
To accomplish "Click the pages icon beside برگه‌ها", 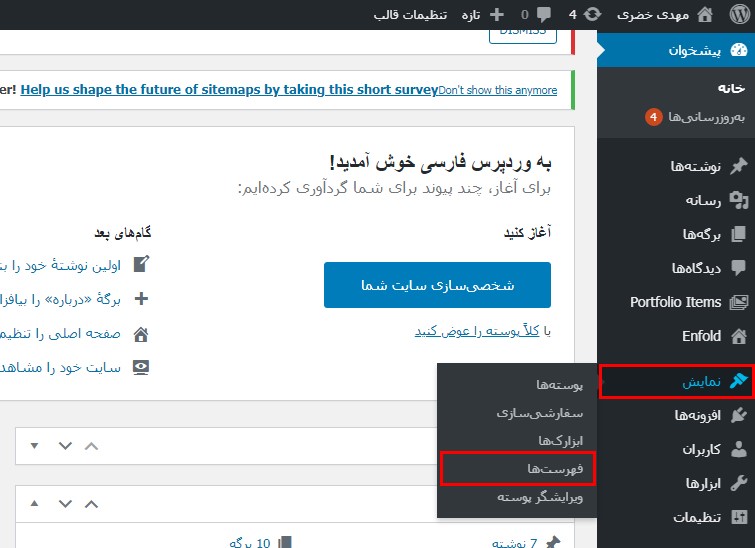I will pyautogui.click(x=739, y=235).
